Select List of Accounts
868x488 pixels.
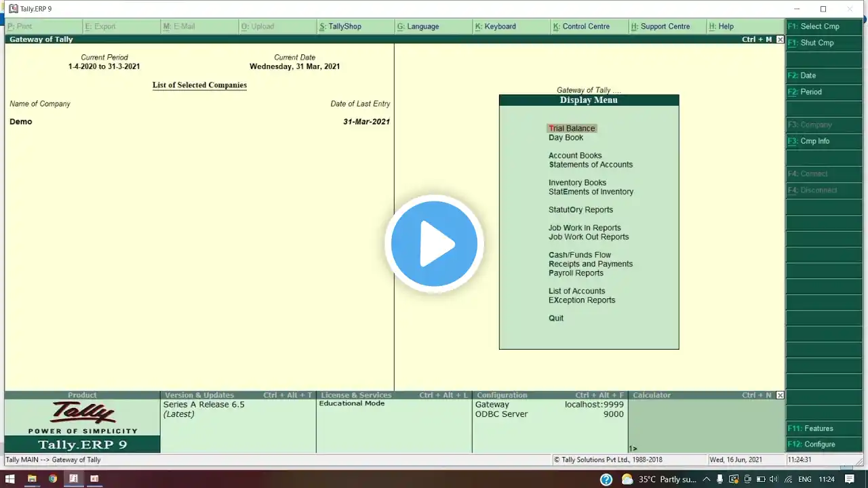[x=576, y=291]
